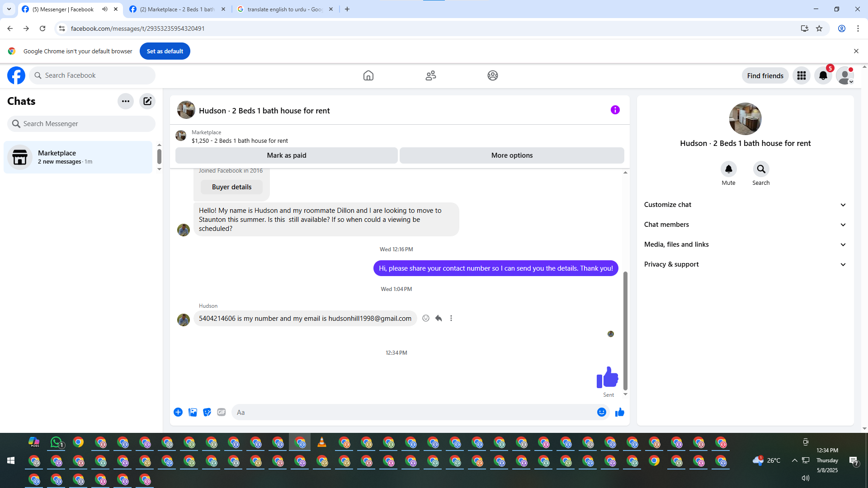
Task: Open Chats options three-dot menu
Action: click(x=126, y=101)
